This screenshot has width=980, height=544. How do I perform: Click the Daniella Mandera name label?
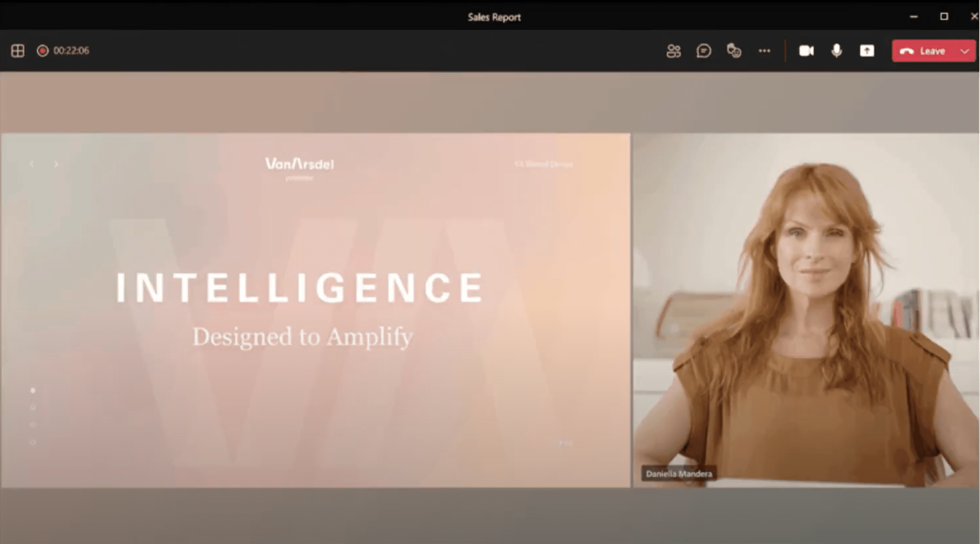679,474
